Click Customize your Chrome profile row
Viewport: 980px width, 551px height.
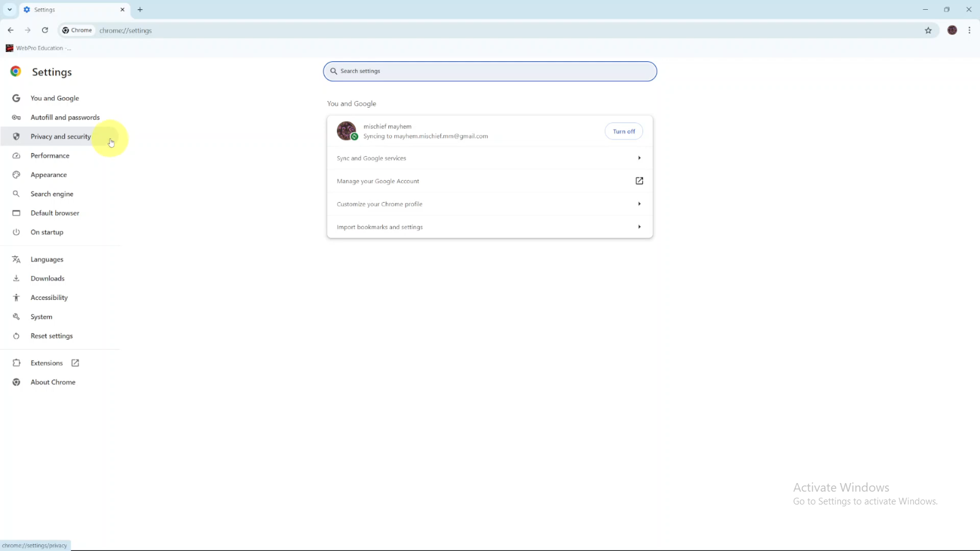coord(489,204)
